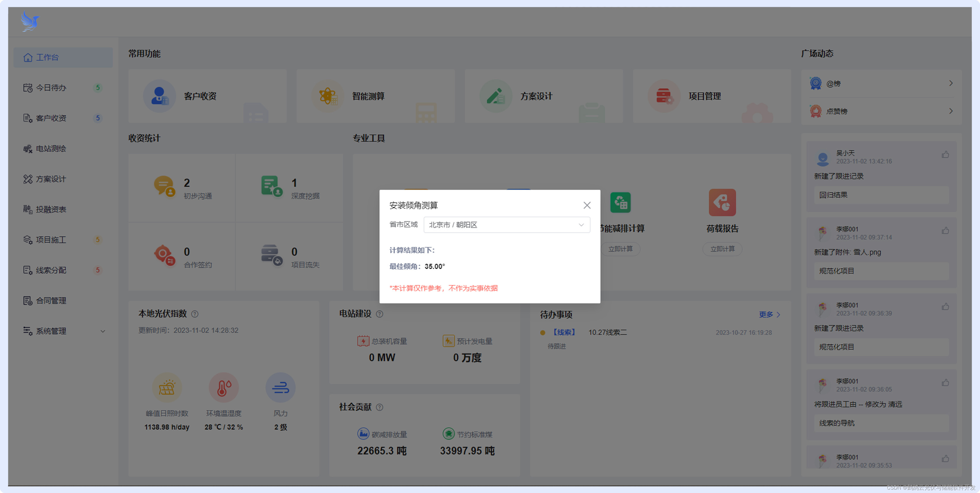Expand the 系统管理 submenu arrow
This screenshot has width=980, height=493.
[x=103, y=331]
